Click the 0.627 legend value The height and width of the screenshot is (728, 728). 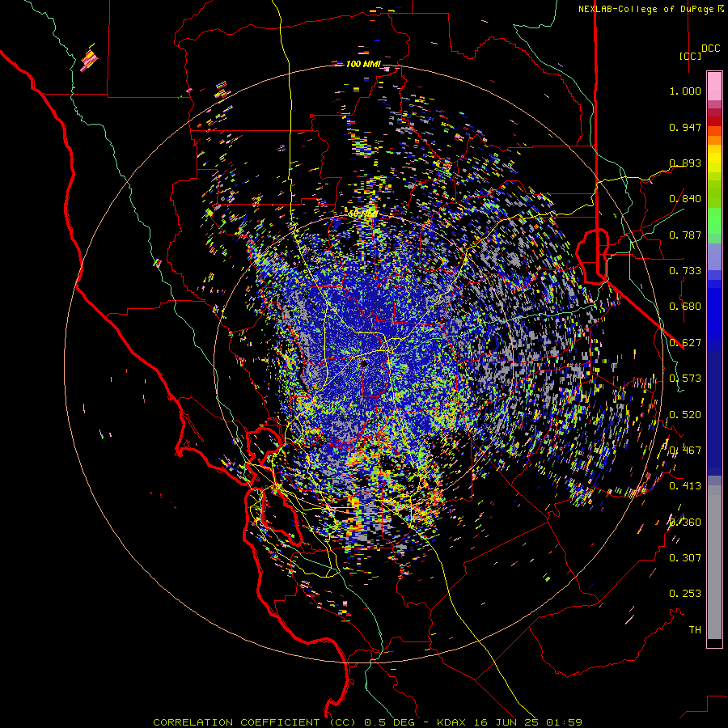point(685,343)
